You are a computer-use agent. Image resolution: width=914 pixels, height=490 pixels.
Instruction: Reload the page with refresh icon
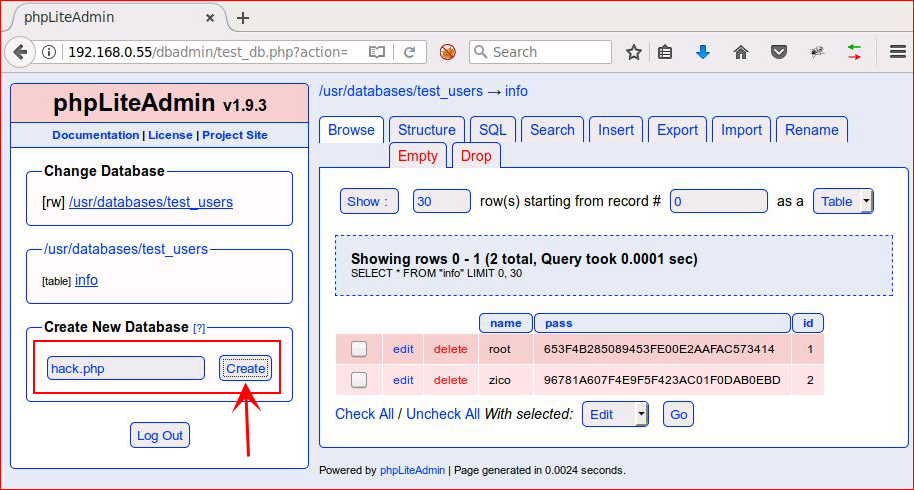click(409, 52)
